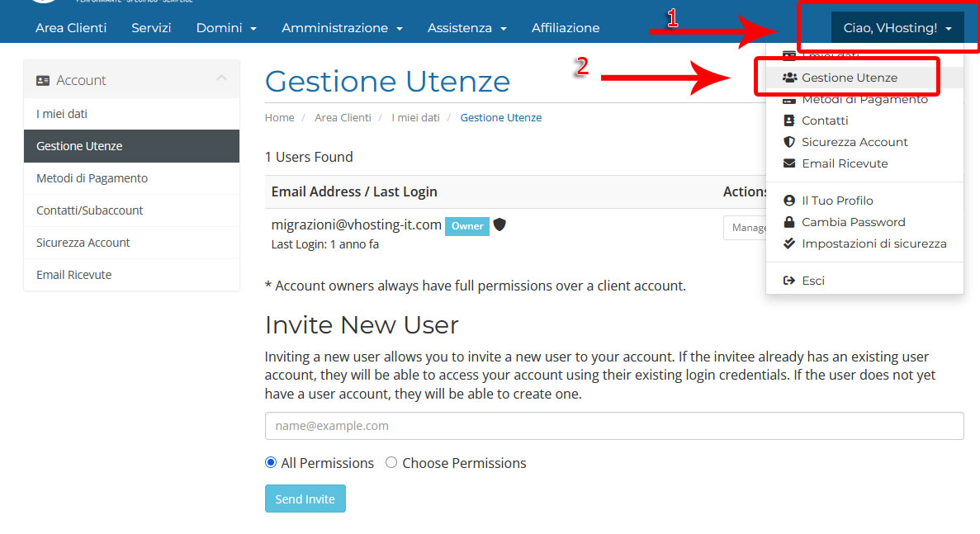Click the shield icon beside Sicurezza Account

tap(789, 142)
